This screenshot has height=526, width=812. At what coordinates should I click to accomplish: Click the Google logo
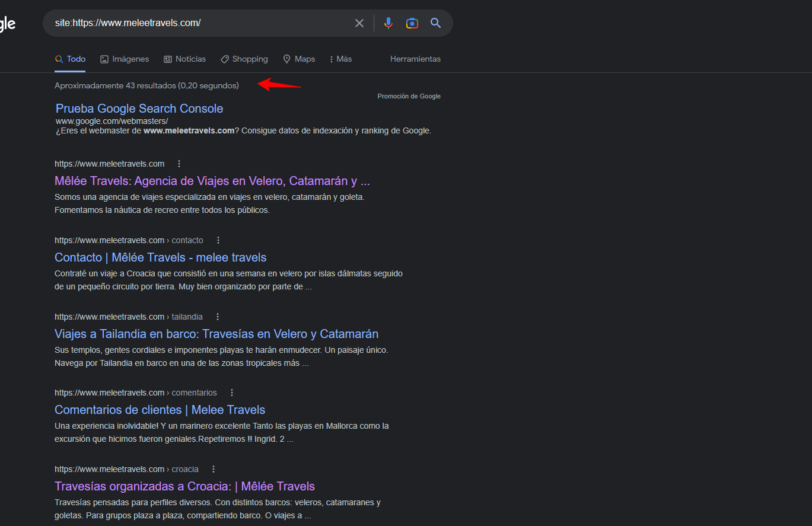pyautogui.click(x=7, y=24)
